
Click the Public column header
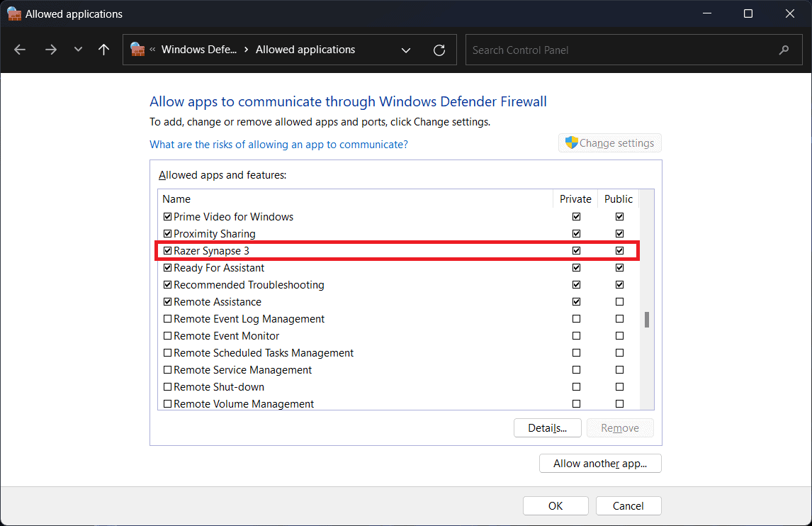[619, 199]
